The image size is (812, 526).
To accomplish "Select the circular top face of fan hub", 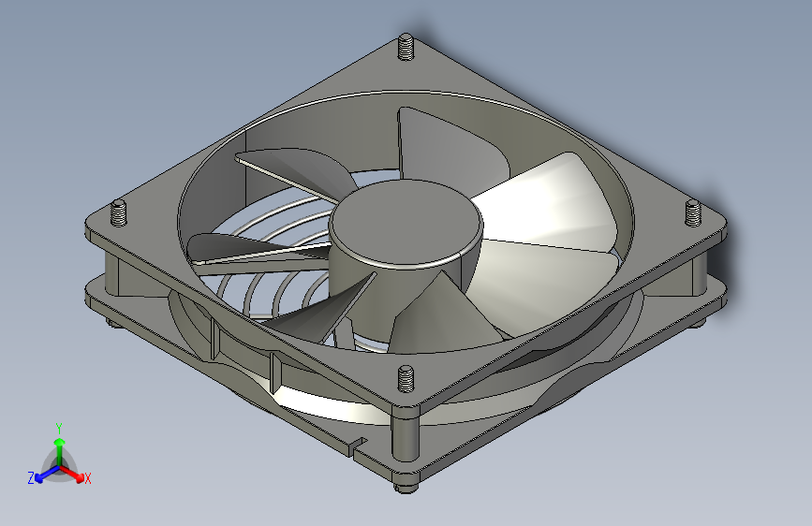I will click(x=406, y=221).
